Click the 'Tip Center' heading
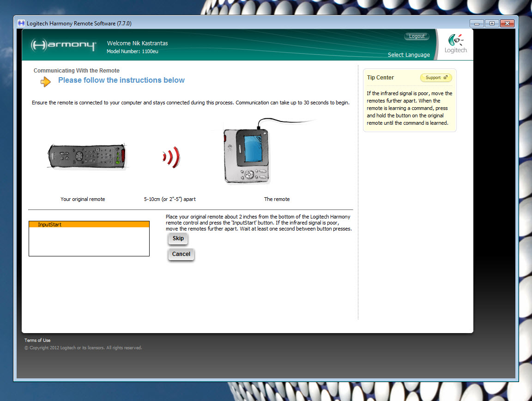532x401 pixels. tap(381, 78)
